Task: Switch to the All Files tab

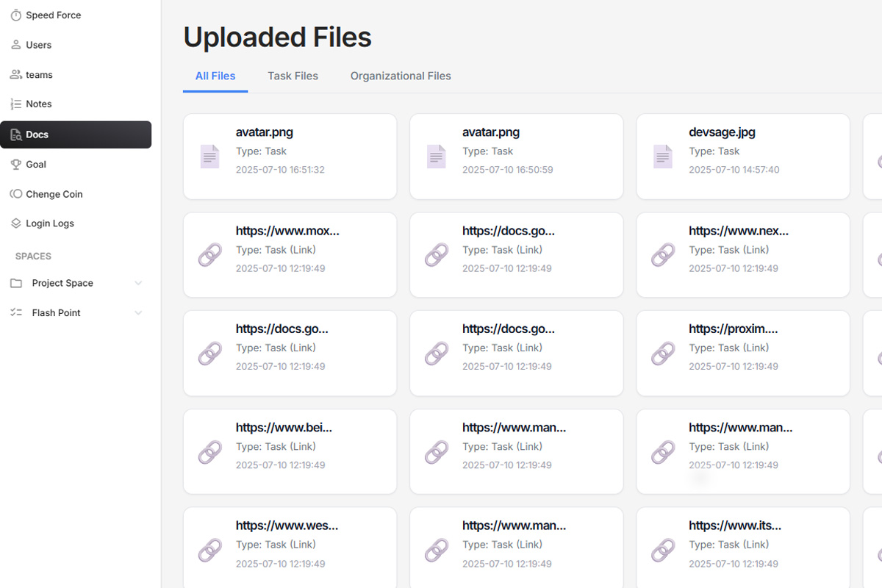Action: point(215,76)
